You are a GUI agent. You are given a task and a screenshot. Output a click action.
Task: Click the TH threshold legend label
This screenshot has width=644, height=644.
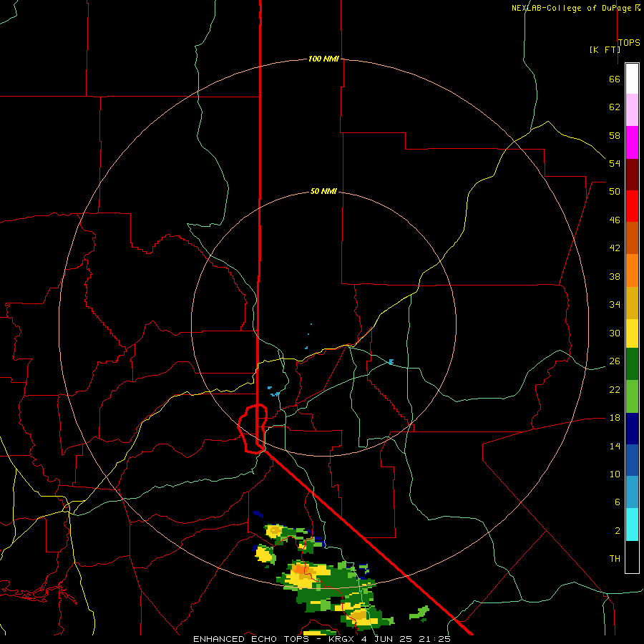pos(615,559)
